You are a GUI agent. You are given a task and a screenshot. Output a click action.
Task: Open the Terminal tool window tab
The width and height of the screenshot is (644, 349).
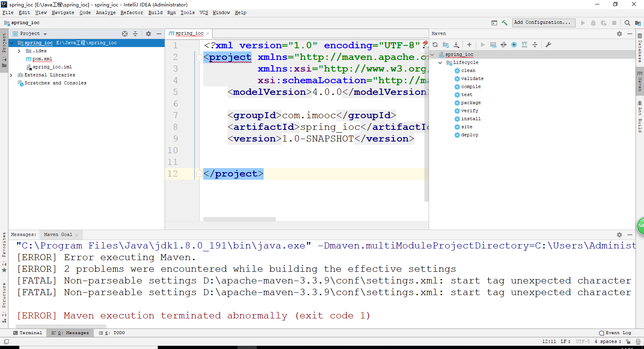pyautogui.click(x=27, y=333)
